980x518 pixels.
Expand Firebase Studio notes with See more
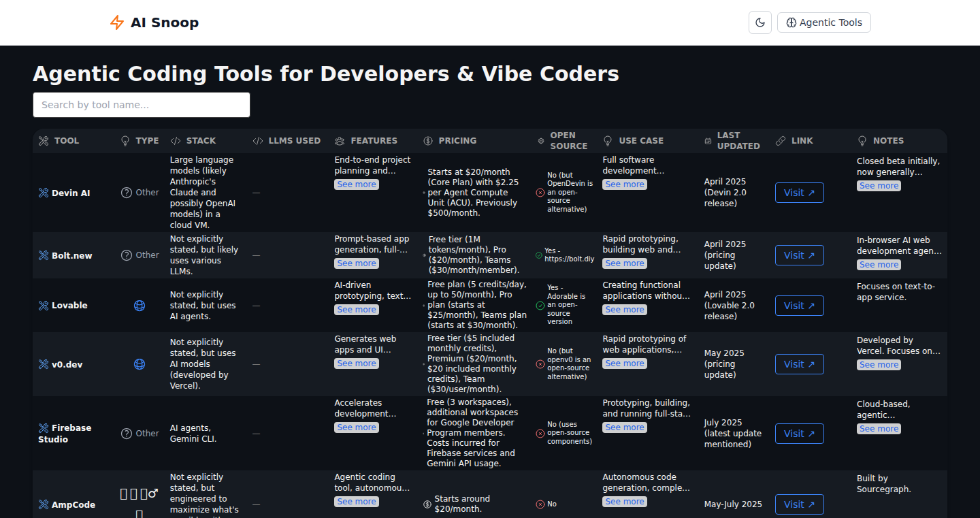[x=879, y=429]
